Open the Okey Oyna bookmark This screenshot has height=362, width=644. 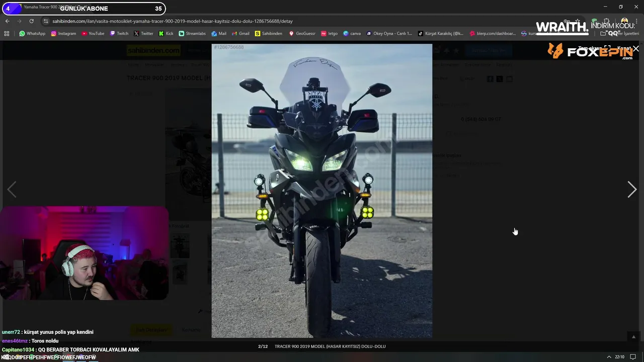point(389,34)
